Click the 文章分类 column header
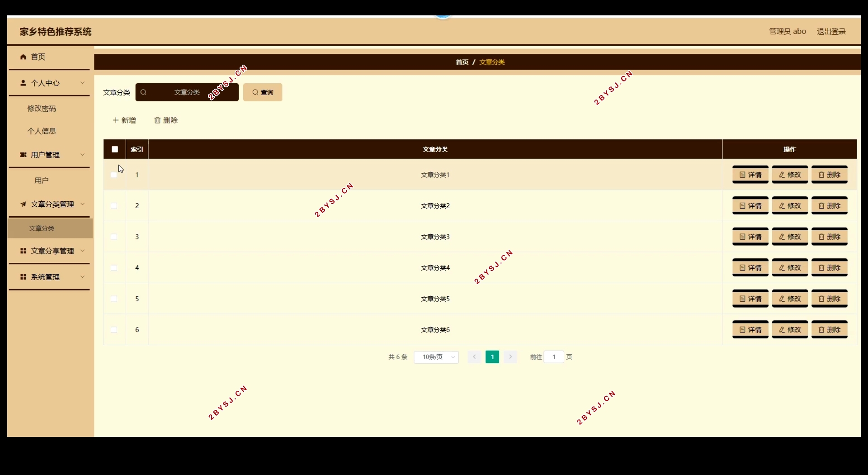Image resolution: width=868 pixels, height=475 pixels. [435, 149]
